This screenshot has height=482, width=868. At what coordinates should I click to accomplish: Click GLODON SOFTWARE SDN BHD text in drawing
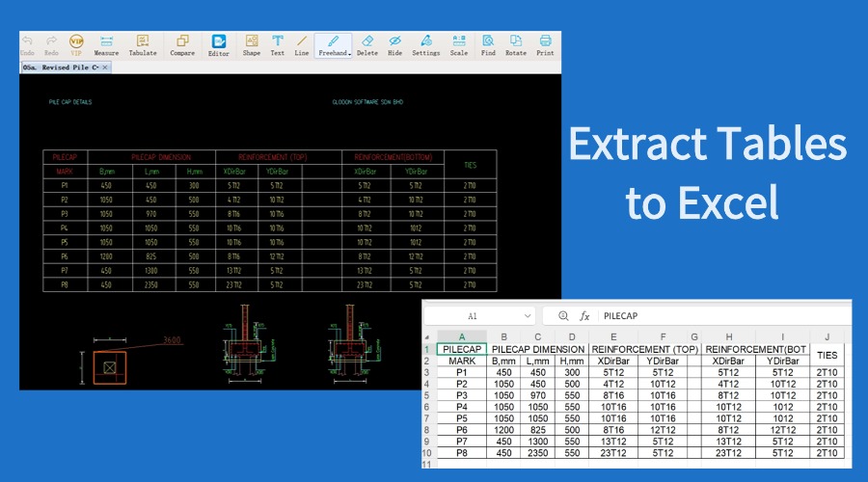(367, 102)
